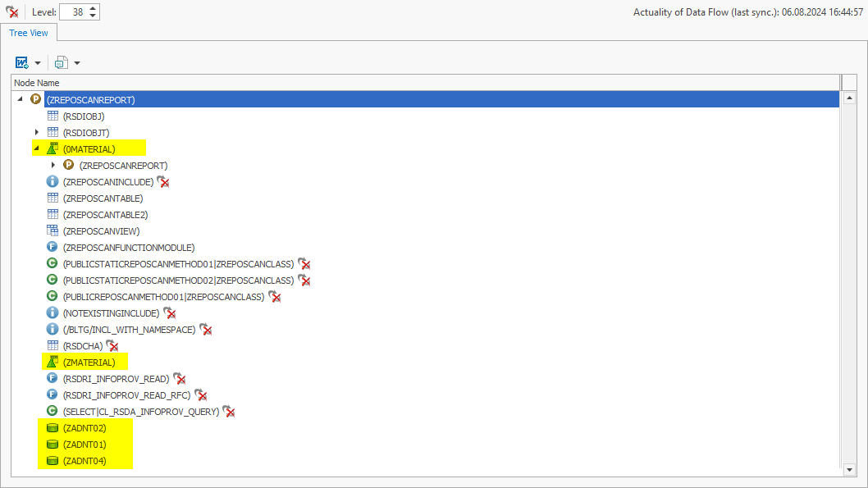
Task: Click the print preview document icon
Action: (x=61, y=62)
